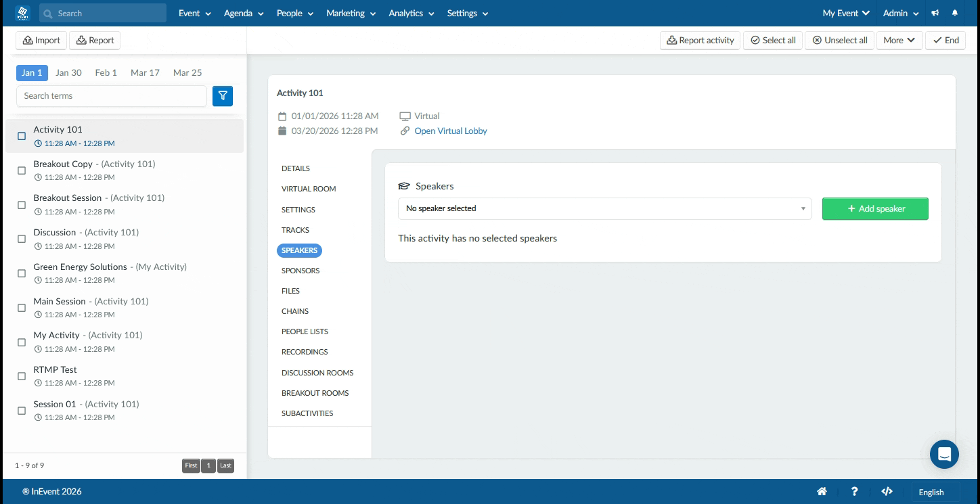
Task: Open the Sponsors section tab
Action: pyautogui.click(x=300, y=271)
